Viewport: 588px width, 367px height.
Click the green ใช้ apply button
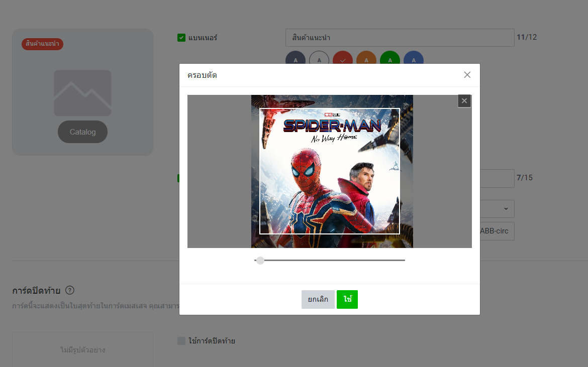point(347,299)
